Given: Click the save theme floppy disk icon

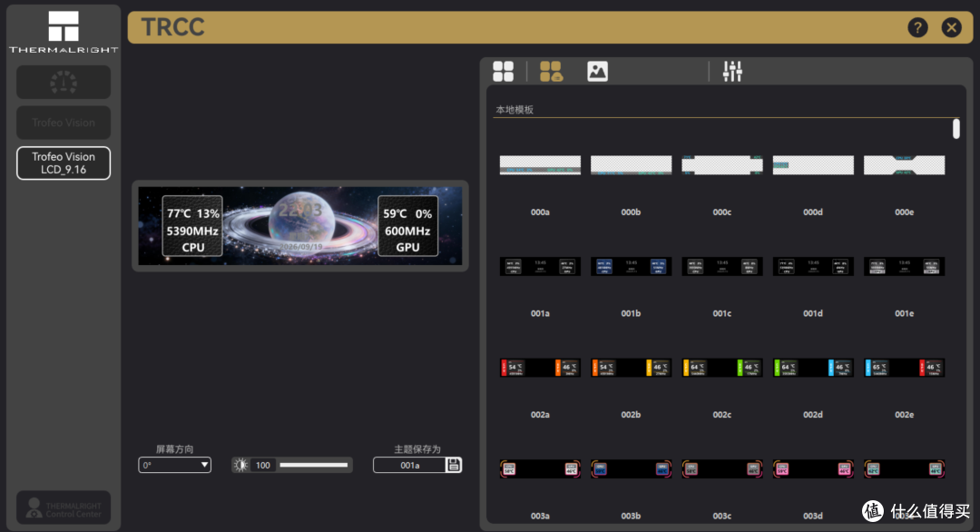Looking at the screenshot, I should tap(454, 465).
